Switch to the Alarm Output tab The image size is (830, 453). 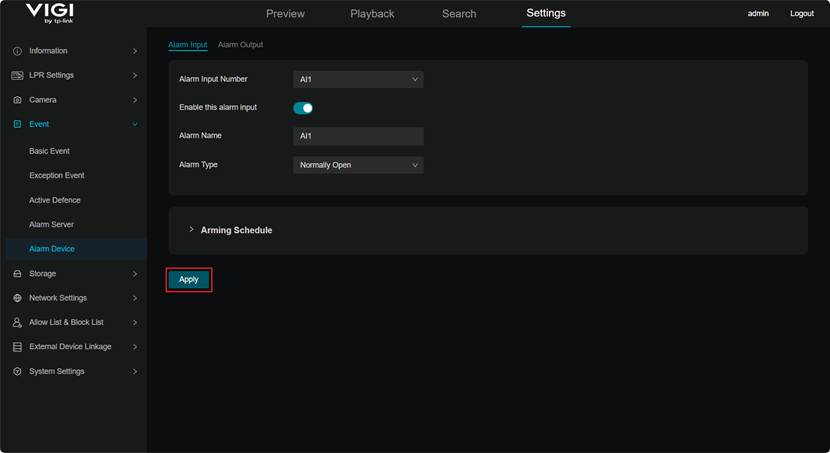(240, 45)
